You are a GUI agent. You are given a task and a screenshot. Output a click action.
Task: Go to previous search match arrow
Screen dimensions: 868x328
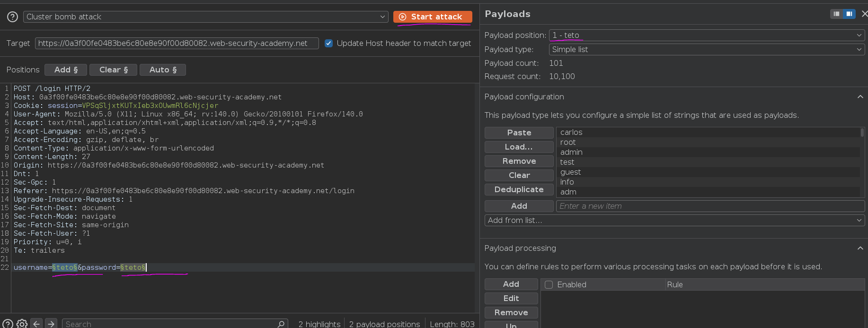[x=36, y=324]
